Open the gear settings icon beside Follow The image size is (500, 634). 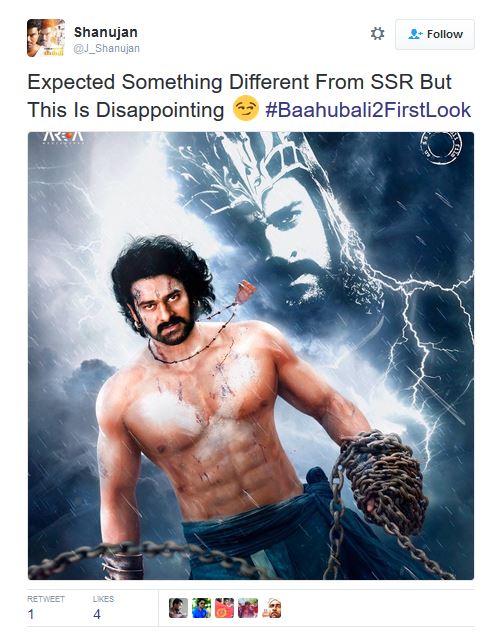point(377,34)
